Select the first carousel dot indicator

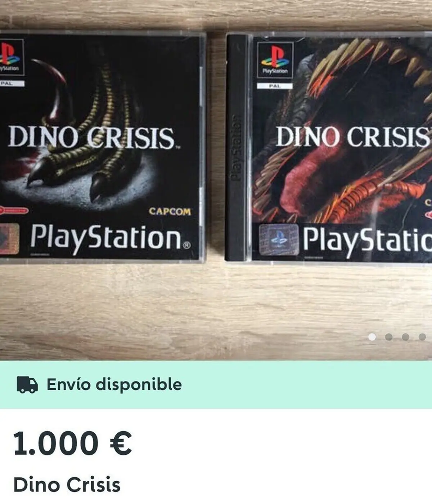(372, 337)
